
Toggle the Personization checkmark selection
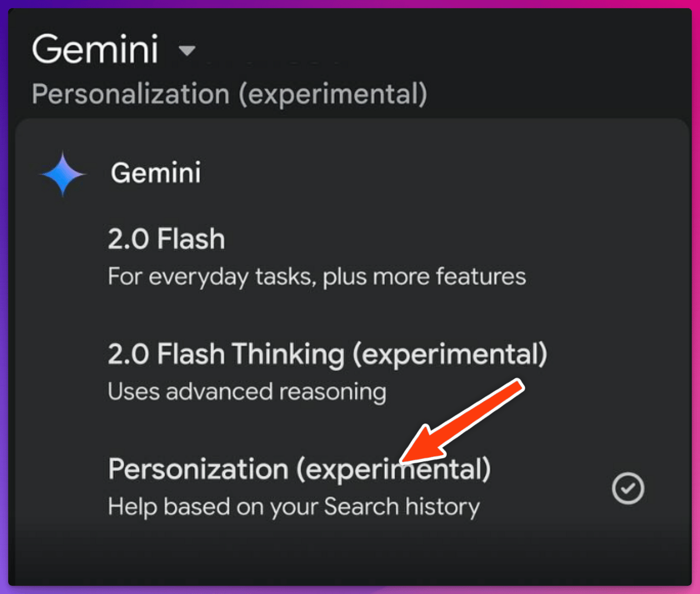click(x=628, y=488)
